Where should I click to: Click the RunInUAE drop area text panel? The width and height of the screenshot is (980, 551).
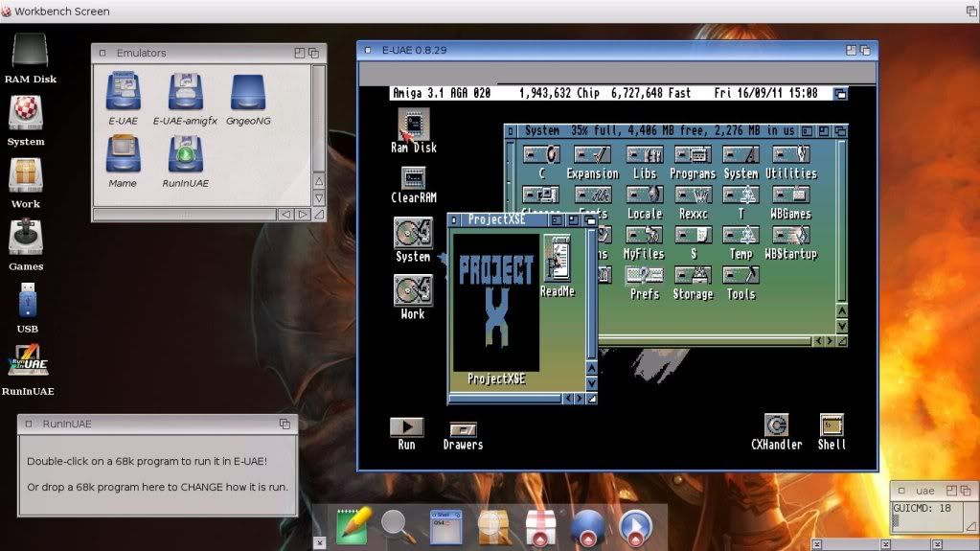coord(157,474)
